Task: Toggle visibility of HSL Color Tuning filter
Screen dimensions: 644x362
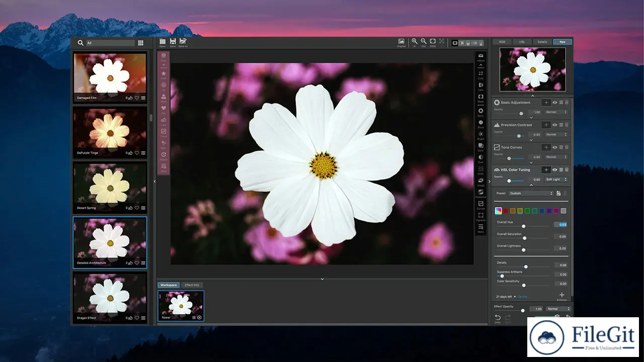Action: 555,170
